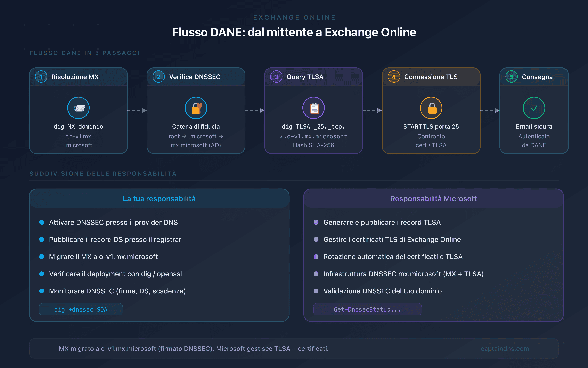Click the 'La tua responsabilità' panel header
The image size is (588, 368).
pos(159,199)
